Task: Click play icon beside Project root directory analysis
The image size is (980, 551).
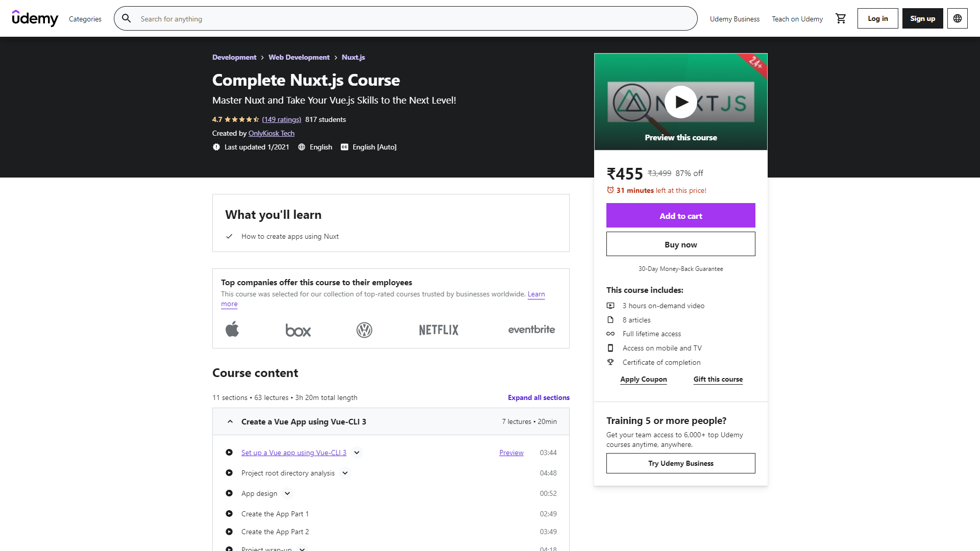Action: (229, 473)
